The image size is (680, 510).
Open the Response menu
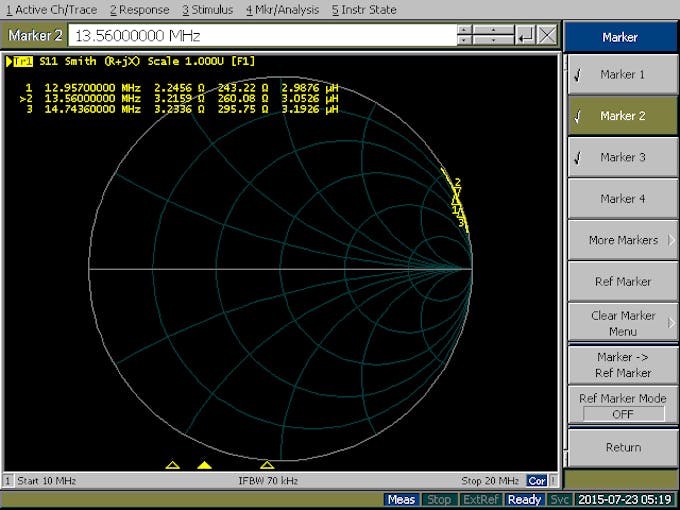coord(140,10)
